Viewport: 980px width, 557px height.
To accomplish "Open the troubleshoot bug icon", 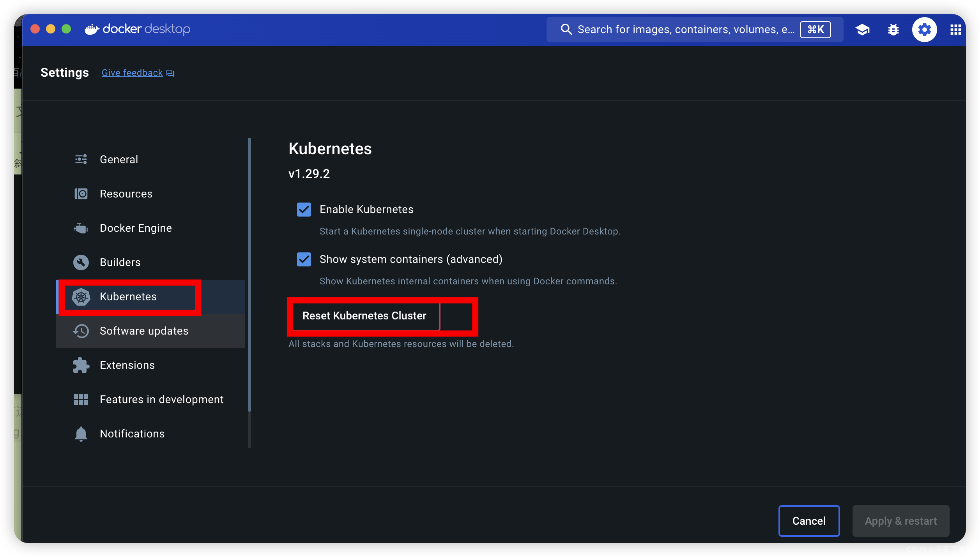I will pyautogui.click(x=893, y=30).
